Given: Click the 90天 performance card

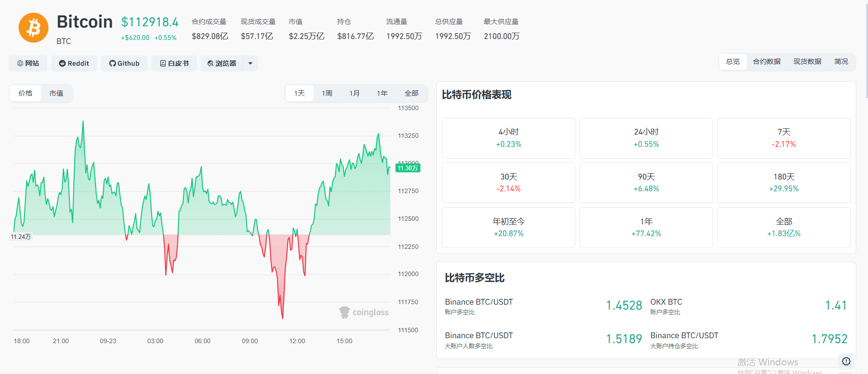Looking at the screenshot, I should [x=646, y=183].
